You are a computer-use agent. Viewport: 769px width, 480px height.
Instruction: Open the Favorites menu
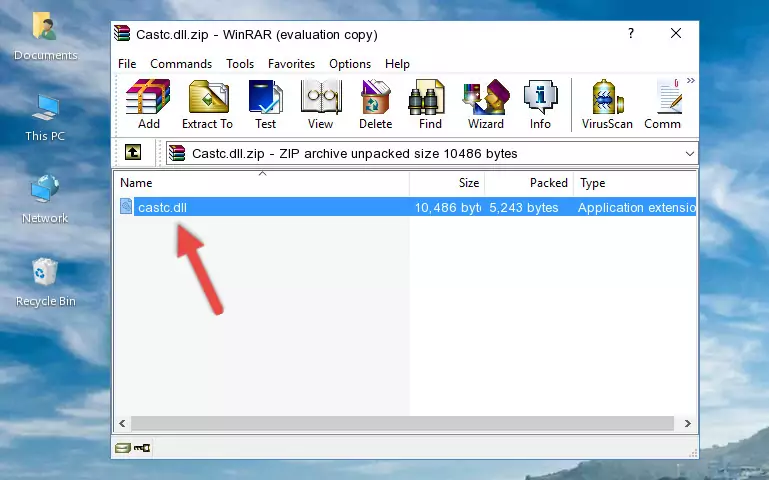291,64
